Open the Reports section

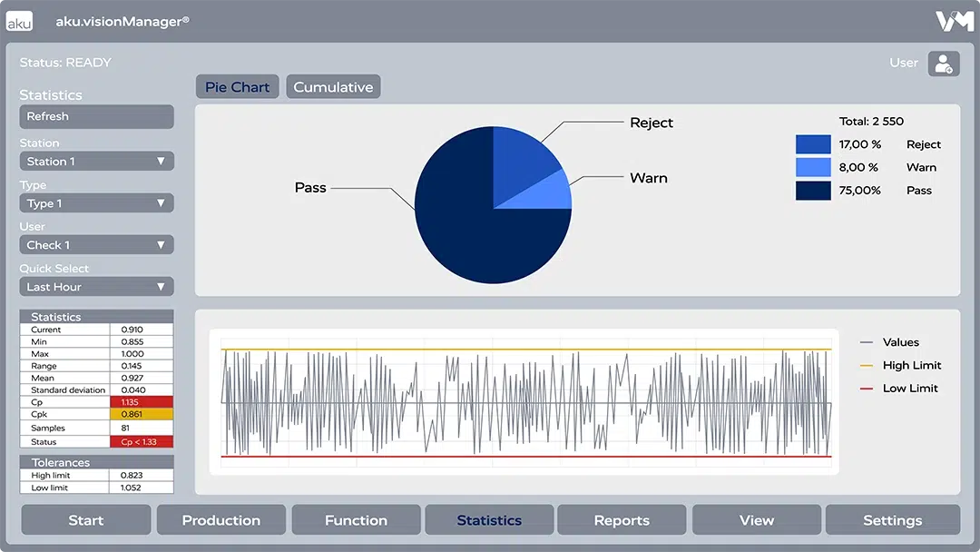(622, 520)
